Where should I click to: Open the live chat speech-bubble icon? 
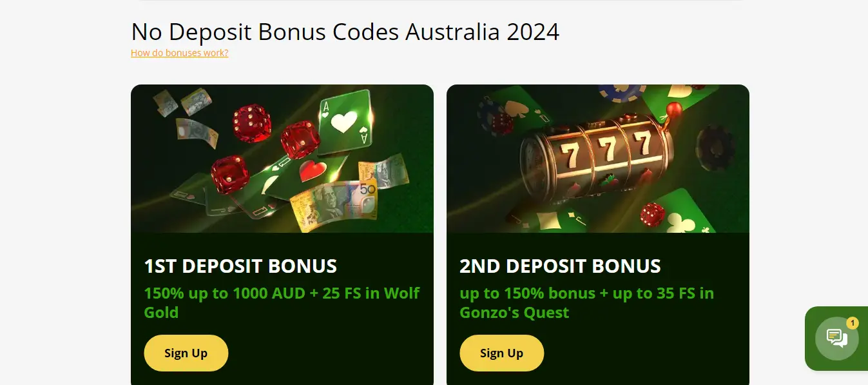coord(836,338)
